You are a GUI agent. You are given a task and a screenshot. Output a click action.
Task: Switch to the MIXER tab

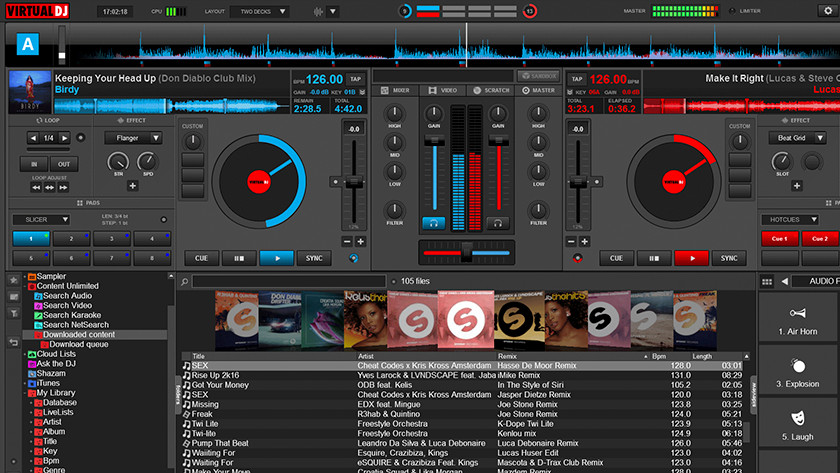coord(395,91)
